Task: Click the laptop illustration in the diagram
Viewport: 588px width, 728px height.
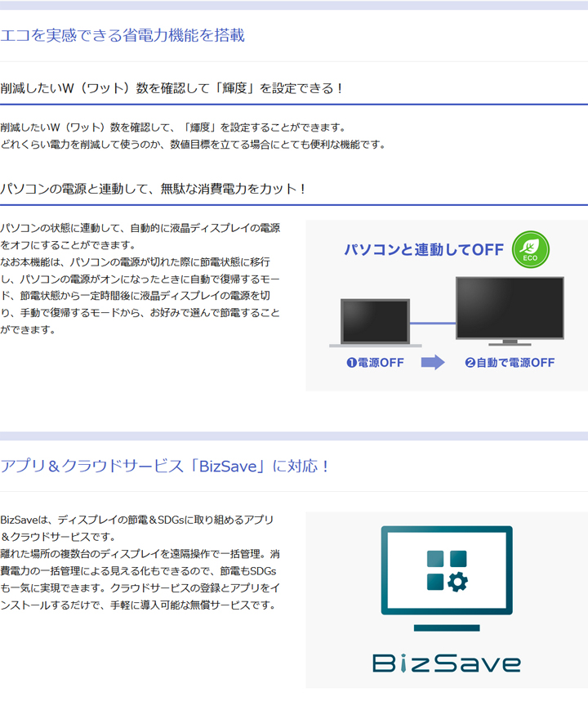Action: click(x=375, y=323)
